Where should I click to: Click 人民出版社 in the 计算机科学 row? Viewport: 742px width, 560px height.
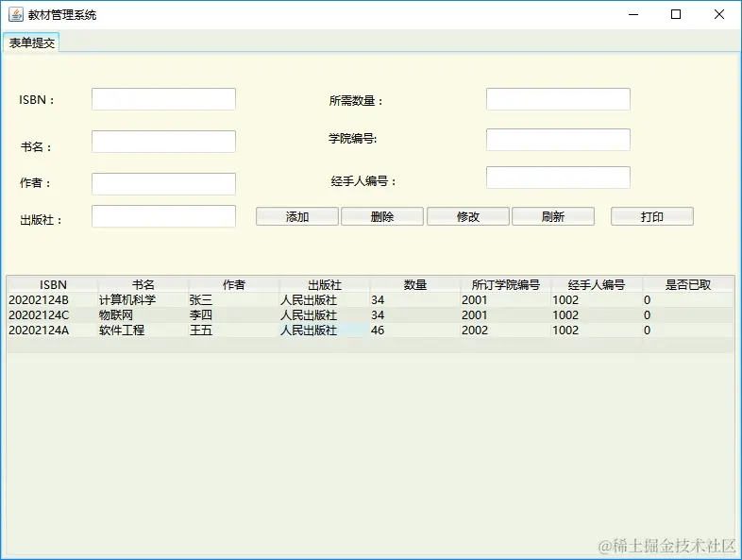tap(325, 300)
